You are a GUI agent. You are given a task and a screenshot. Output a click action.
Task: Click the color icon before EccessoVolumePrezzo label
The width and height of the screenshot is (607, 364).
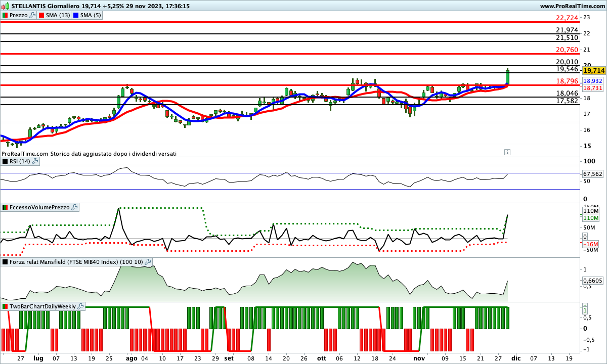pyautogui.click(x=5, y=207)
